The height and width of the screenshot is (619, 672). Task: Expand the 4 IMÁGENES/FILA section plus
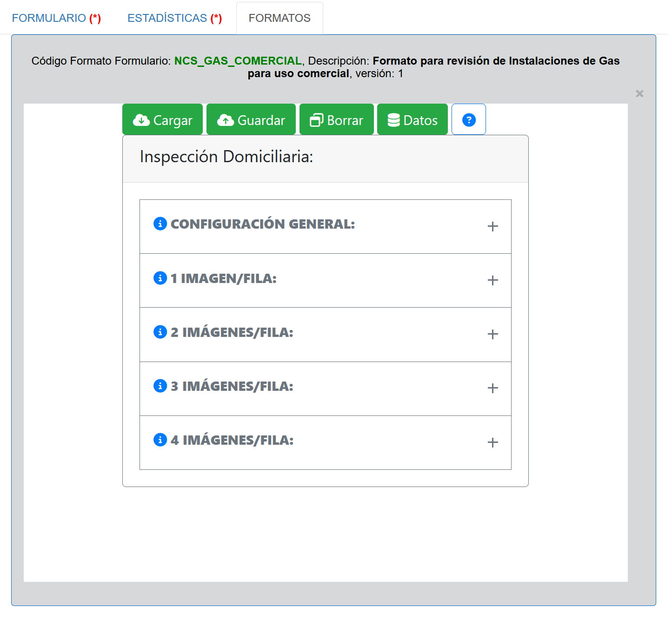(x=492, y=442)
